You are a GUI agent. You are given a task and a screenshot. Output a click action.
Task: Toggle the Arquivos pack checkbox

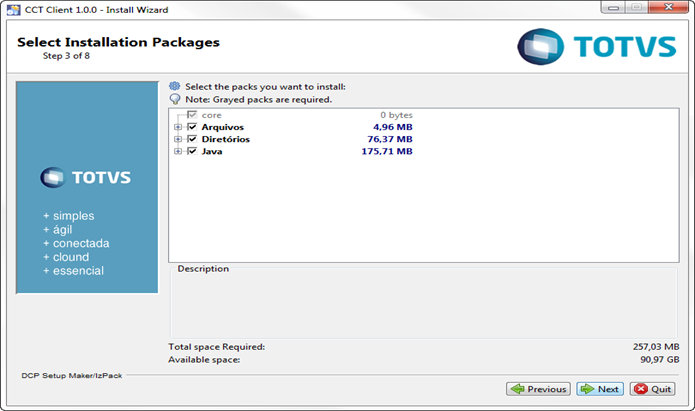click(192, 127)
